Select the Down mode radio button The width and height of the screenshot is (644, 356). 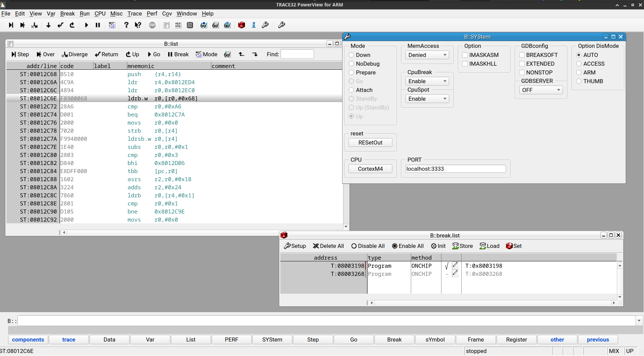click(x=351, y=55)
